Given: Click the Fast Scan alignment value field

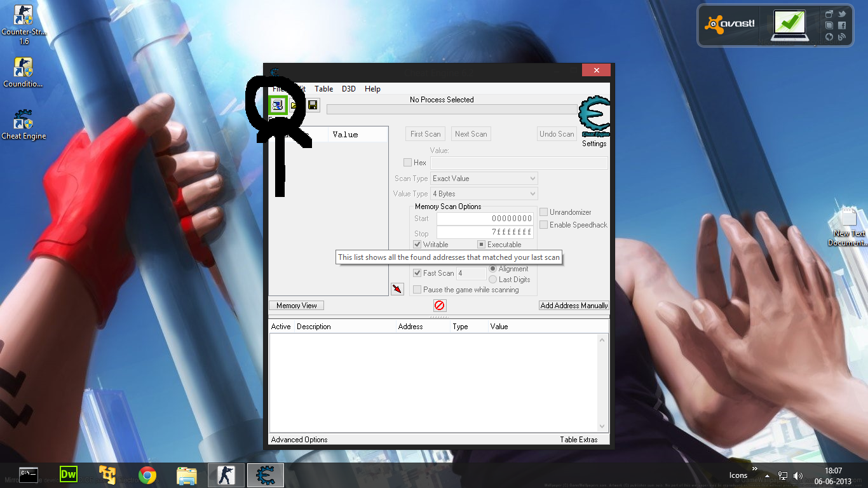Looking at the screenshot, I should coord(471,274).
